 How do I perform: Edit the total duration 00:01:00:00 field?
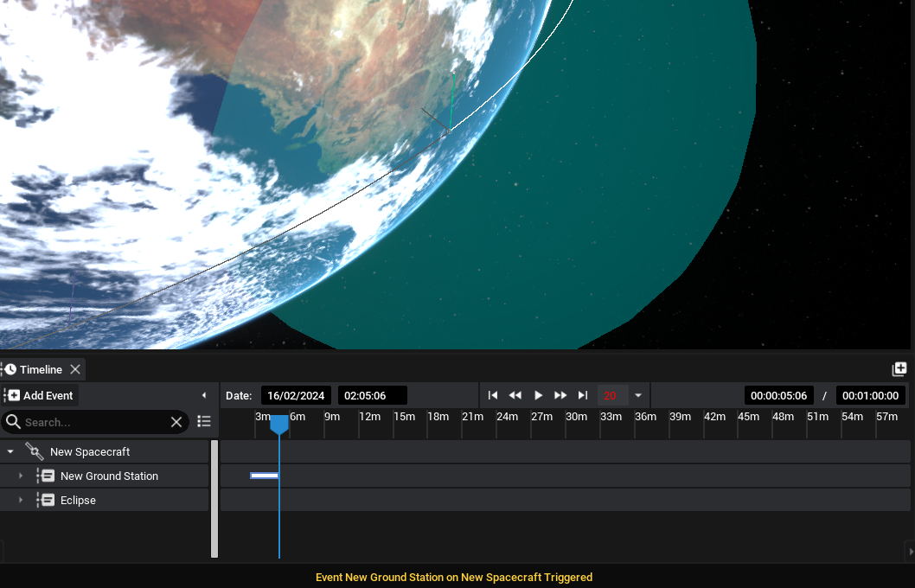pos(871,395)
